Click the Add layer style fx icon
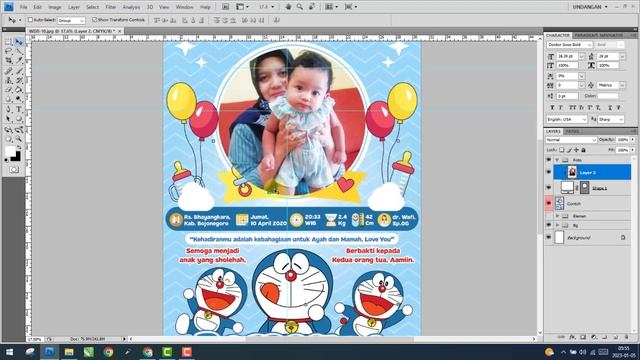Screen dimensions: 640x360 [572, 337]
